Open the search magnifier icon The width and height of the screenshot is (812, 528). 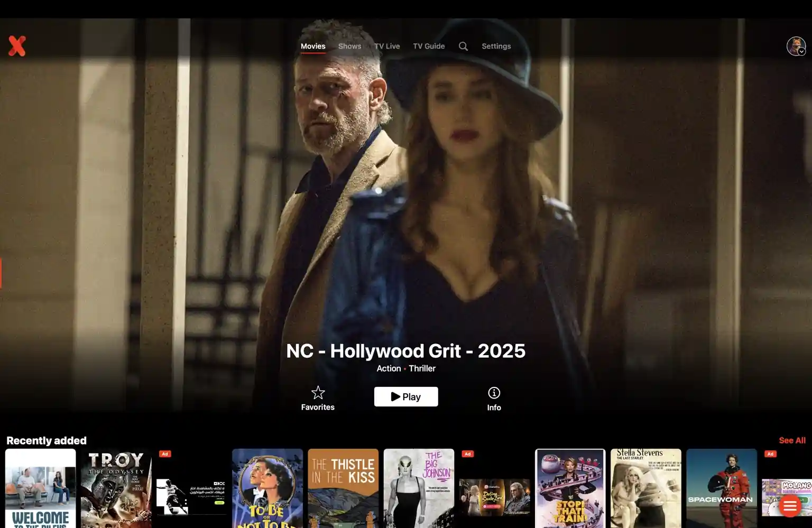pos(463,46)
